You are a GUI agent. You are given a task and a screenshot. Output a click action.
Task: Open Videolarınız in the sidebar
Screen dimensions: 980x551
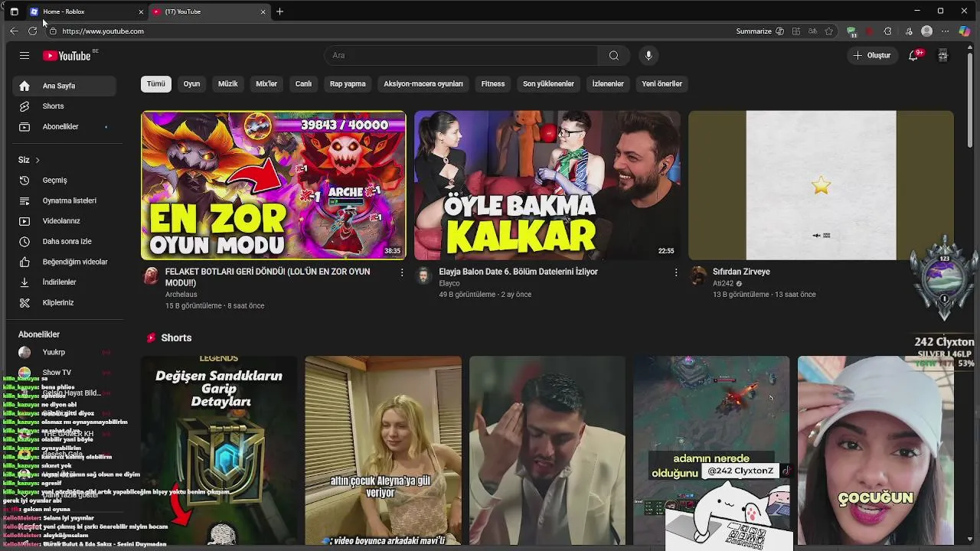[64, 221]
